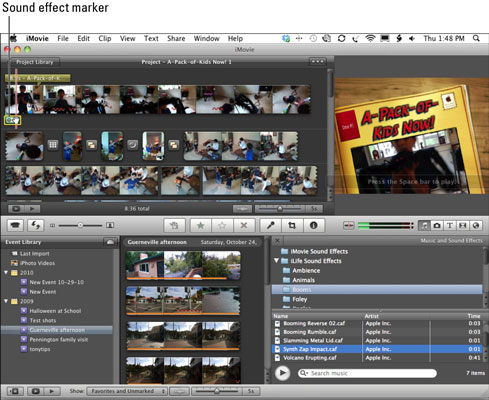Mark selection as favorite with filled star
The image size is (489, 400).
201,225
